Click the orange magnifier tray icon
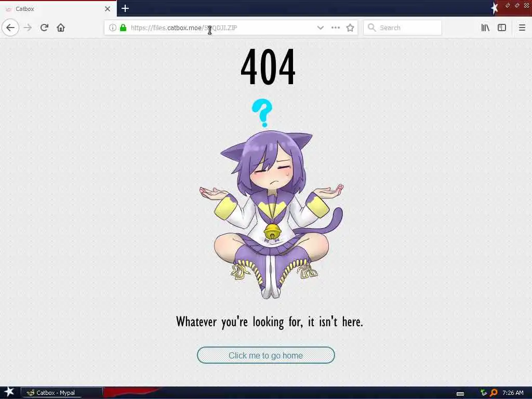Image resolution: width=532 pixels, height=399 pixels. 494,393
